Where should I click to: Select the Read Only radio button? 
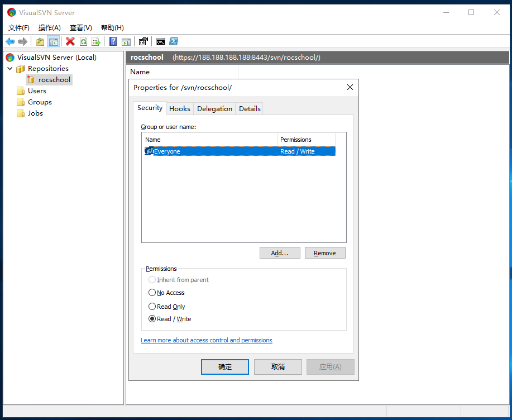coord(152,307)
